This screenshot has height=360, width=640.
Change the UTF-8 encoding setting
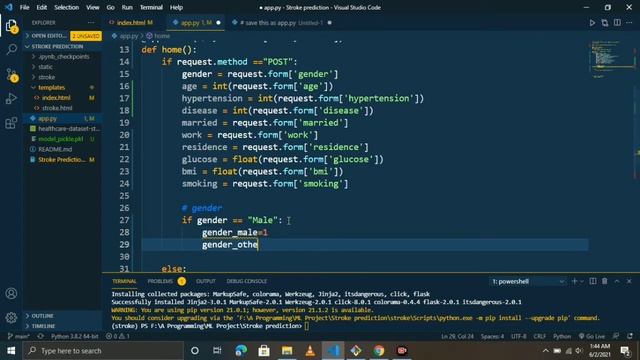point(519,336)
